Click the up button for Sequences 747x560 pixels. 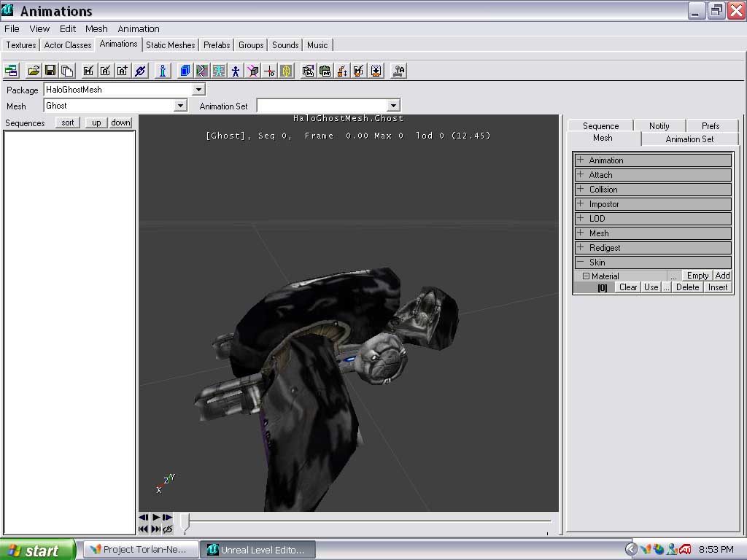96,122
